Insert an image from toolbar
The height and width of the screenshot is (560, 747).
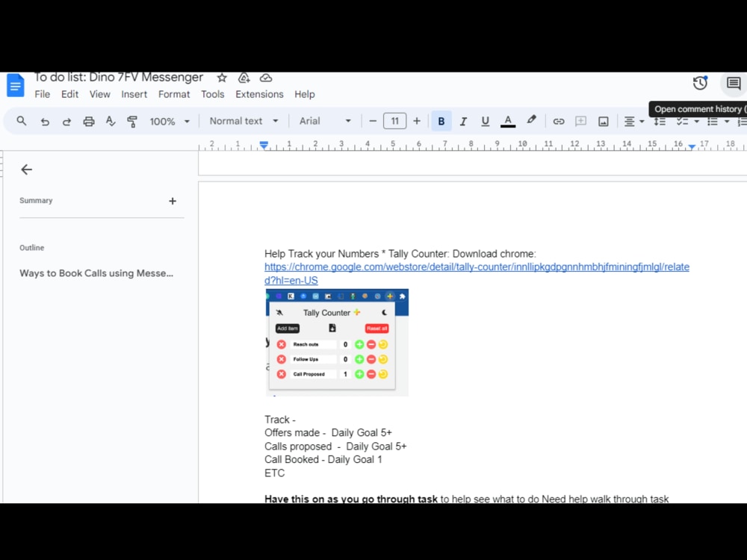[603, 122]
